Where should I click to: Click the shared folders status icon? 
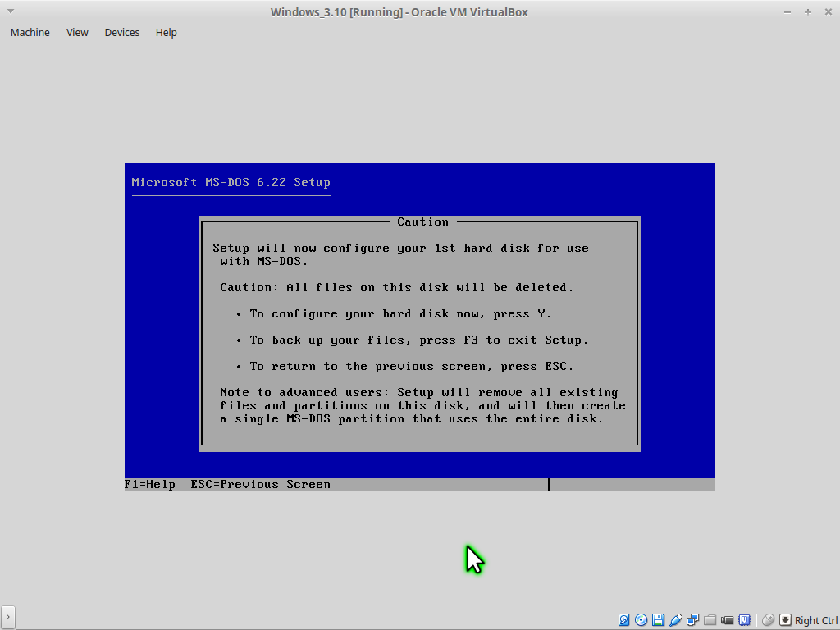click(x=710, y=620)
